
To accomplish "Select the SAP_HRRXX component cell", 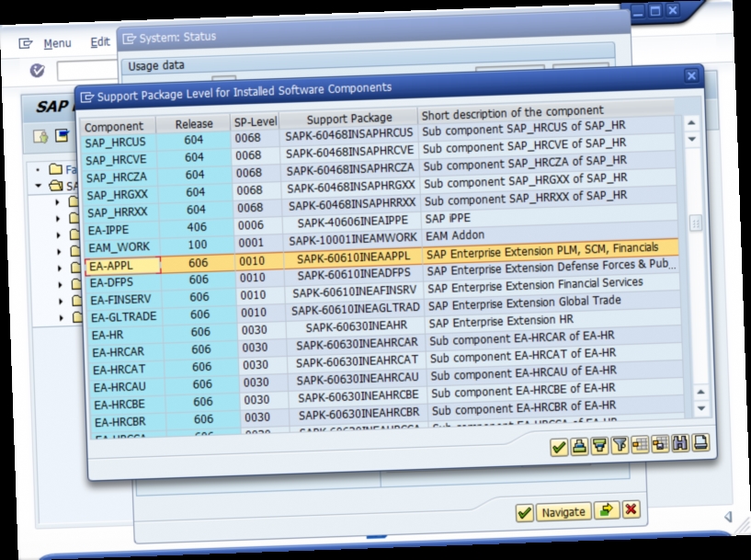I will click(x=121, y=212).
